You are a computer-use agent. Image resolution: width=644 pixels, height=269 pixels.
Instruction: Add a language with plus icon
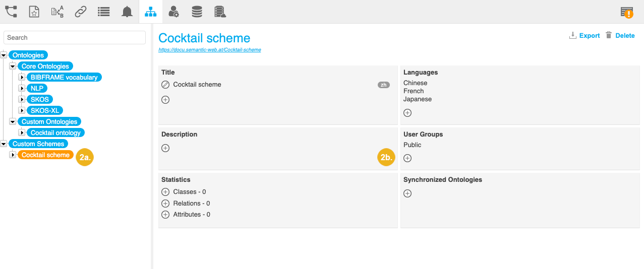[x=407, y=113]
